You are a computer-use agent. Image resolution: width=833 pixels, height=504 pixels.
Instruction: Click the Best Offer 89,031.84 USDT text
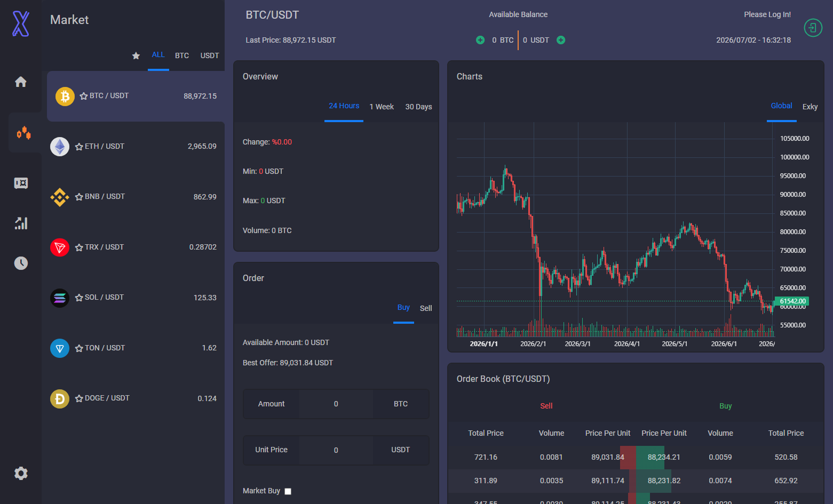tap(288, 363)
